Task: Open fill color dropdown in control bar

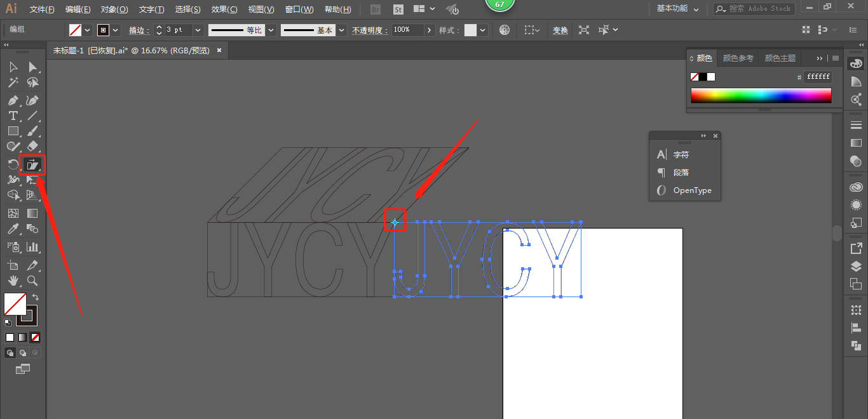Action: (88, 30)
